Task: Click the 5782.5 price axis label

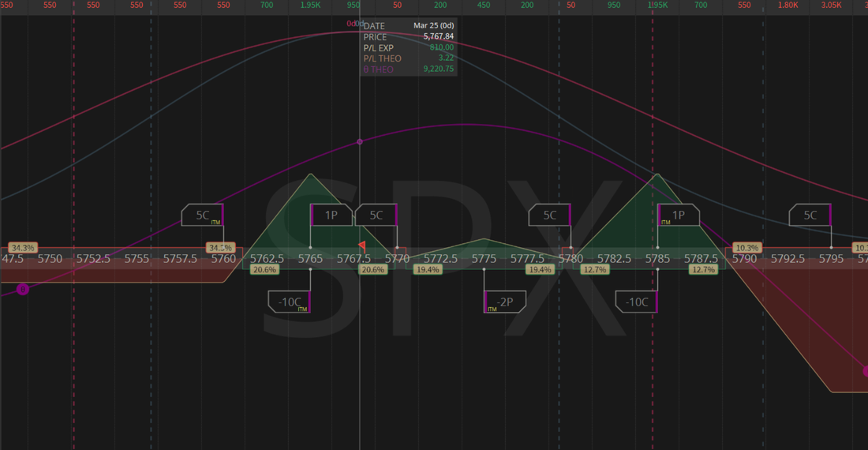Action: [615, 258]
